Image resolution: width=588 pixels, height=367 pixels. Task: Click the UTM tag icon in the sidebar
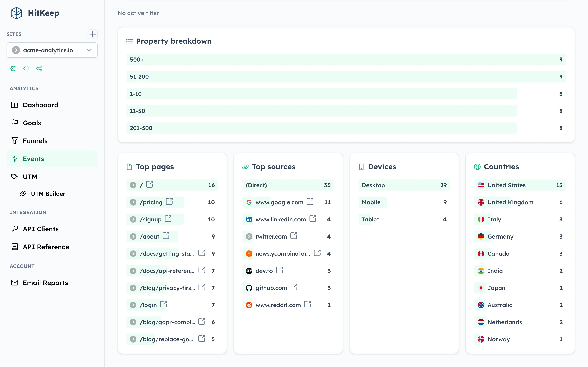(14, 176)
